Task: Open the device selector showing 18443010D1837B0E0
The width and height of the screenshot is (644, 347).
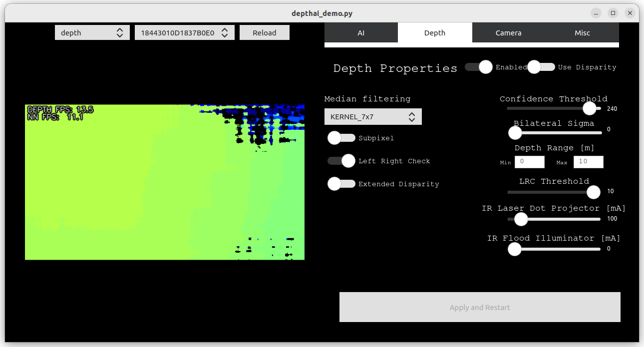Action: point(185,32)
